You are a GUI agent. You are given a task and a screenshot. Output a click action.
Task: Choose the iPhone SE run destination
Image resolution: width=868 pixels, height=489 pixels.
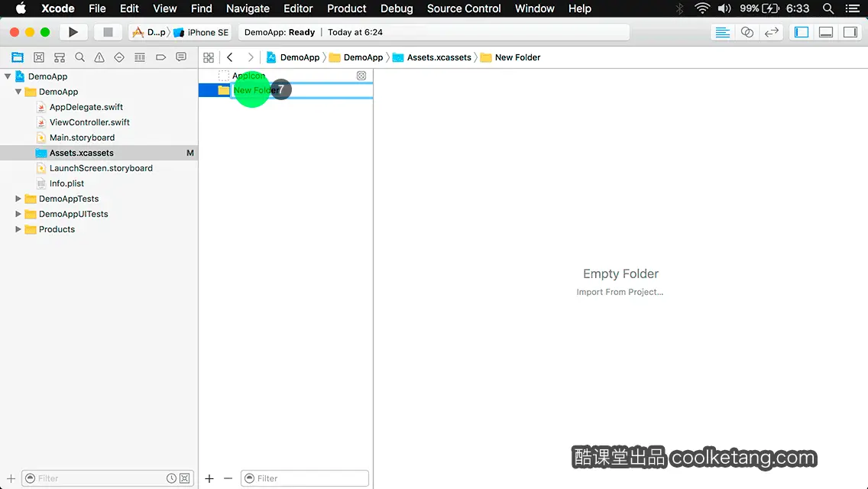pos(201,32)
